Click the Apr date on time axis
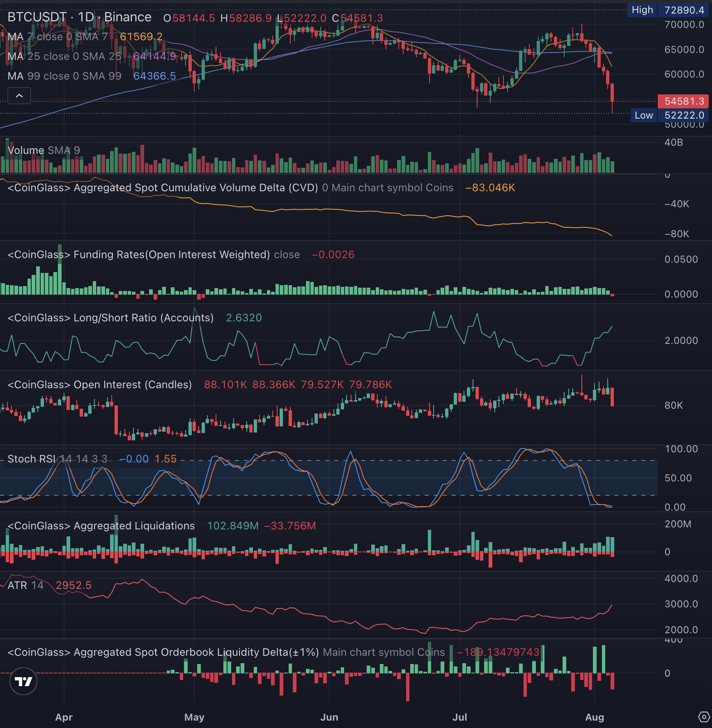This screenshot has height=728, width=712. click(x=64, y=717)
